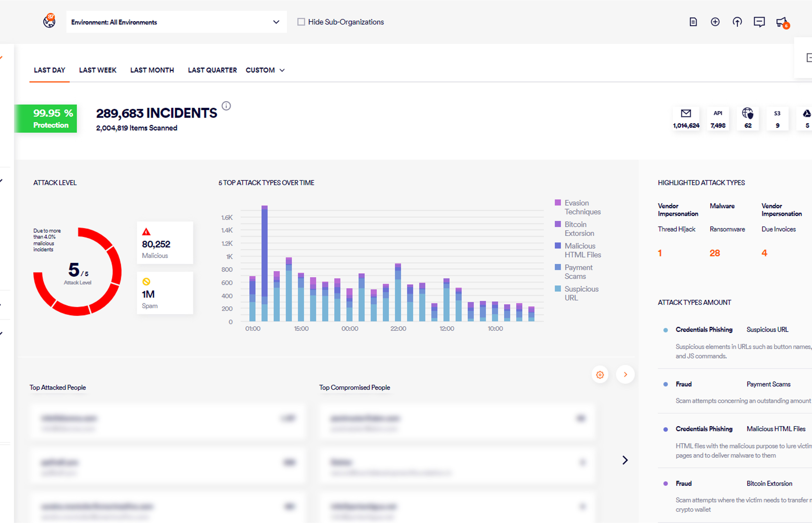The image size is (812, 523).
Task: Open the orange gear settings button
Action: point(600,374)
